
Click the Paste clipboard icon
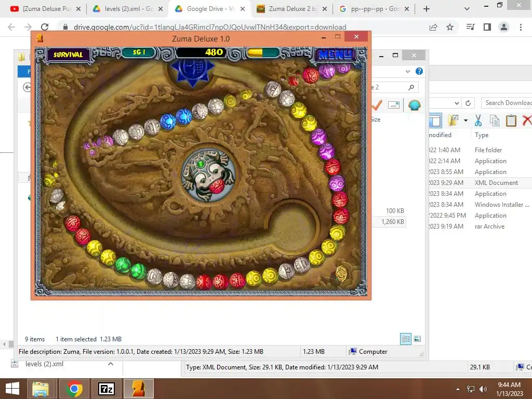(x=511, y=121)
